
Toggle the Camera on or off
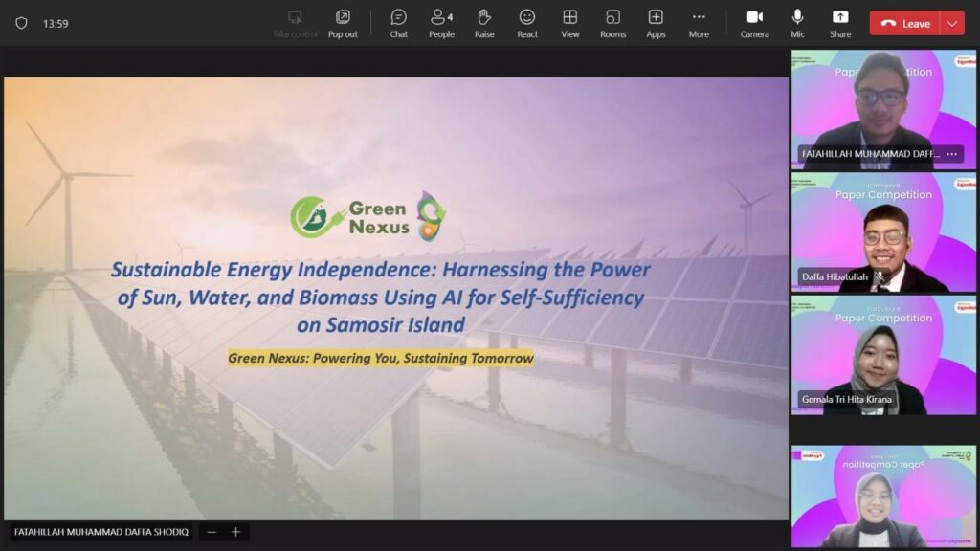click(x=754, y=23)
